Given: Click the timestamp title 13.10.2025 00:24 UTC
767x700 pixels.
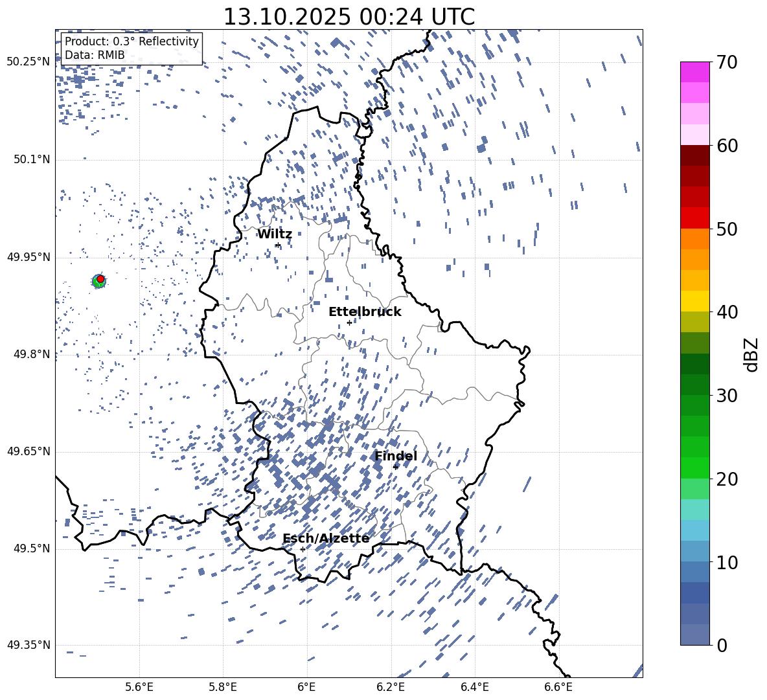Looking at the screenshot, I should 349,17.
